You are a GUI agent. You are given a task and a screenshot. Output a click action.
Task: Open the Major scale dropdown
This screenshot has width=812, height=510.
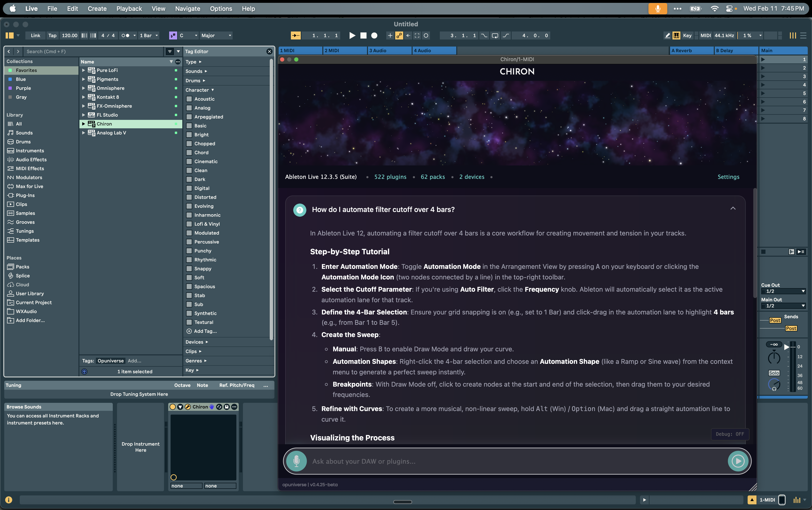(216, 35)
